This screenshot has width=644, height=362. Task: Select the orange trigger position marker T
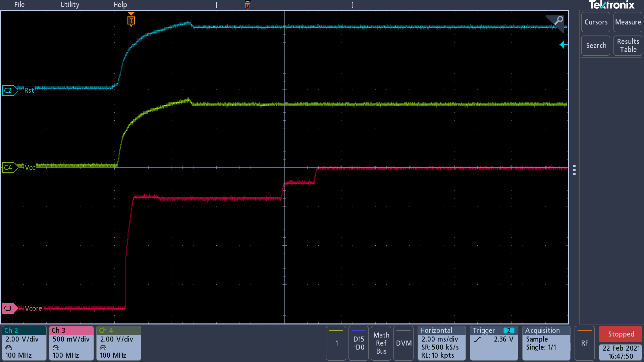click(131, 20)
